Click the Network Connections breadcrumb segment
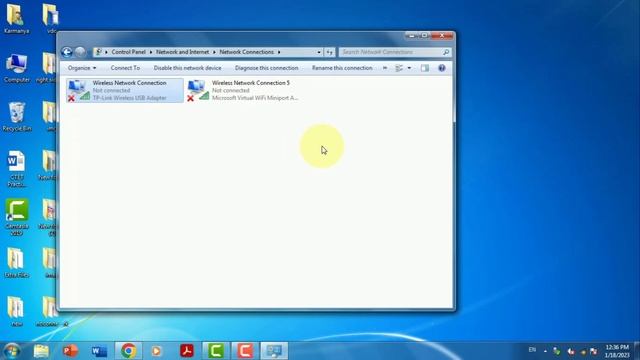 tap(247, 52)
